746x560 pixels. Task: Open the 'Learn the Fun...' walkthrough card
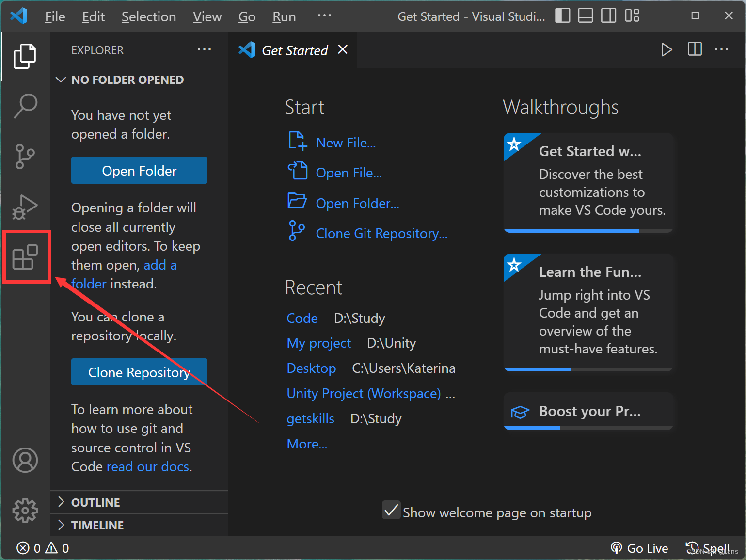point(588,312)
